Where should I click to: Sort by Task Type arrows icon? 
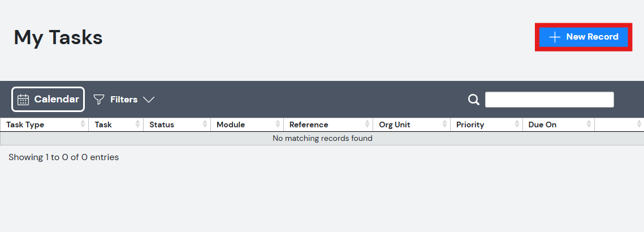click(83, 124)
